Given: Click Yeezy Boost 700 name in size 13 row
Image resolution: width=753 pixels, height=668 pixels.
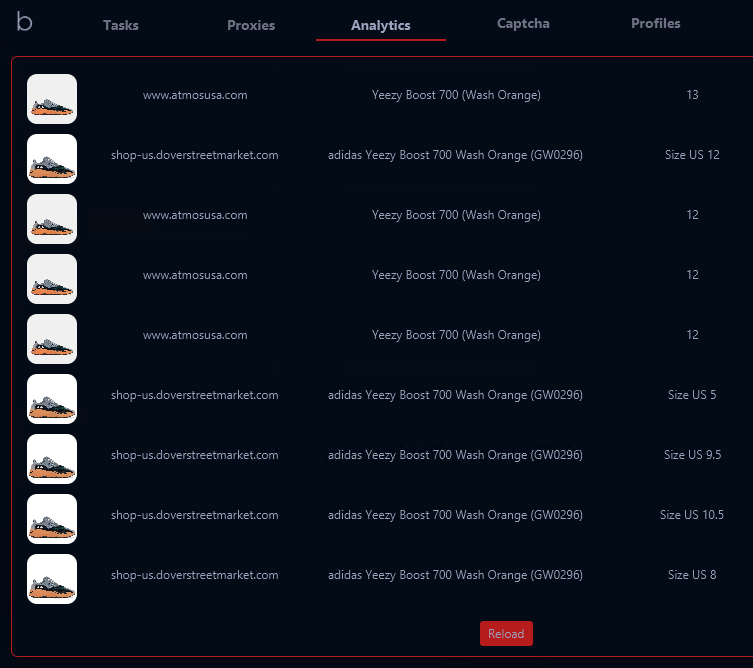Looking at the screenshot, I should 456,95.
